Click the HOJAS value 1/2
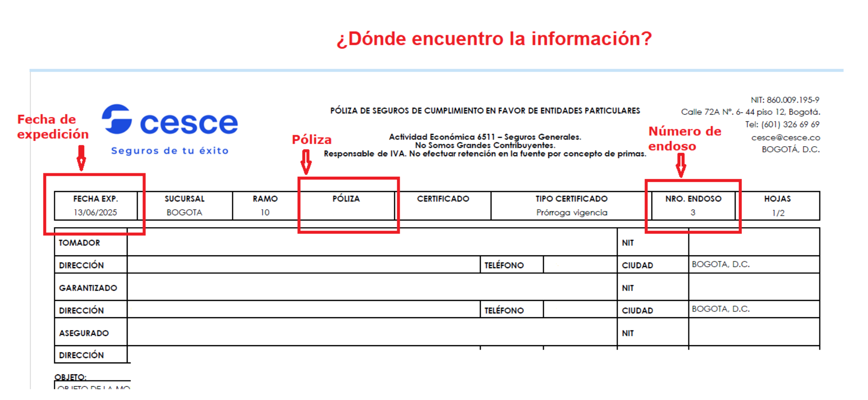 pos(778,213)
